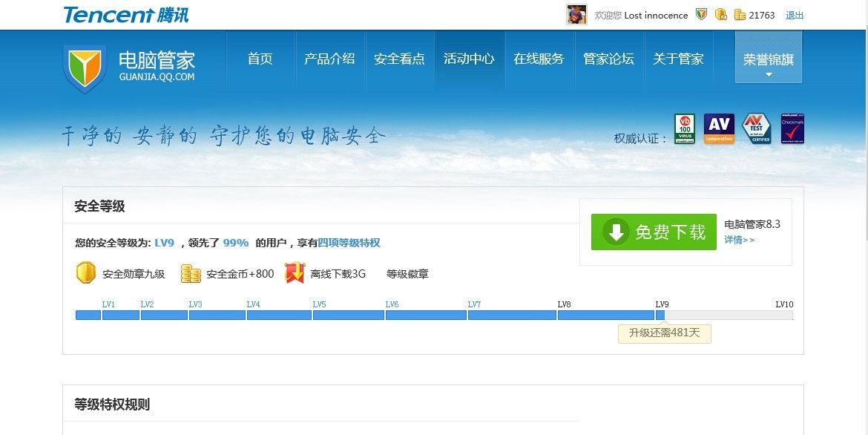The width and height of the screenshot is (868, 435).
Task: Click the 等级特权规则 section heading
Action: click(112, 405)
